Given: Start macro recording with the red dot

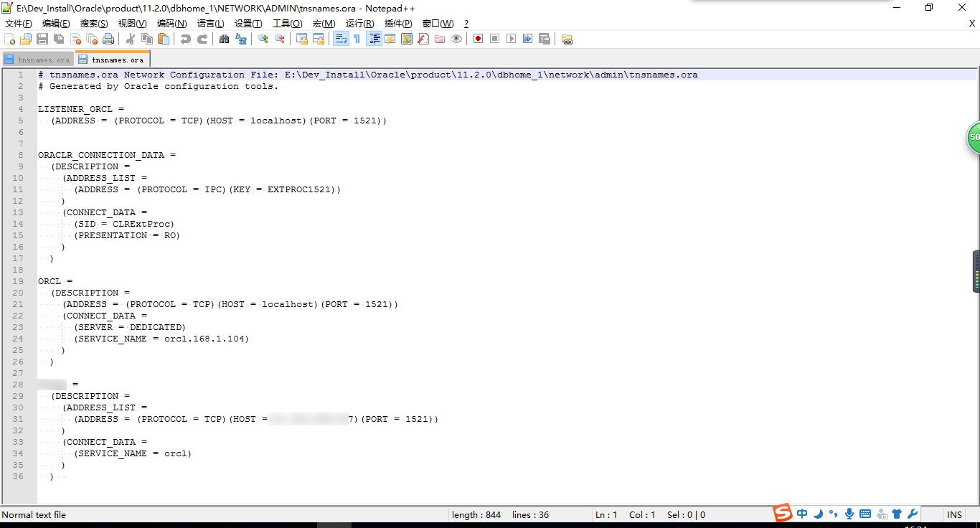Looking at the screenshot, I should (x=479, y=39).
